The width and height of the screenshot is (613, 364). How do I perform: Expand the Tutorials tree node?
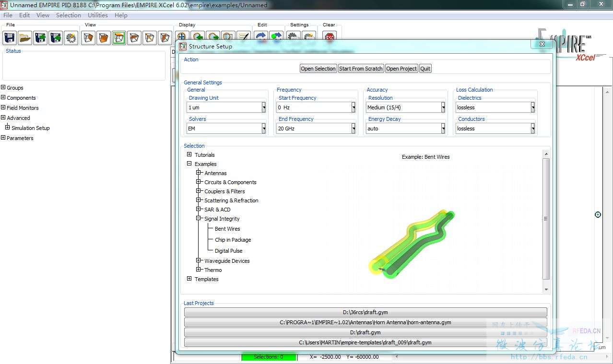(x=189, y=154)
